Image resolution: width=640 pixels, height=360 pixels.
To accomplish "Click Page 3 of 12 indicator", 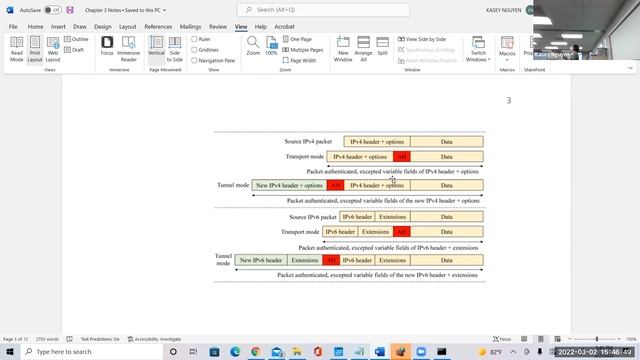I will click(16, 339).
